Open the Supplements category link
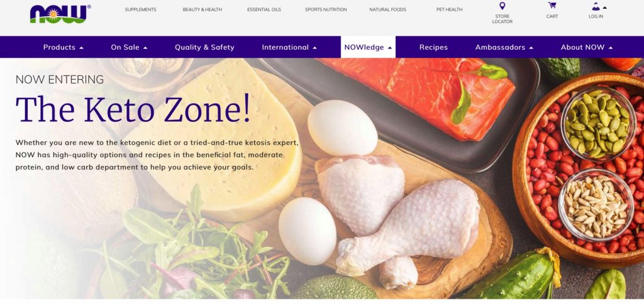The height and width of the screenshot is (304, 644). [x=140, y=9]
